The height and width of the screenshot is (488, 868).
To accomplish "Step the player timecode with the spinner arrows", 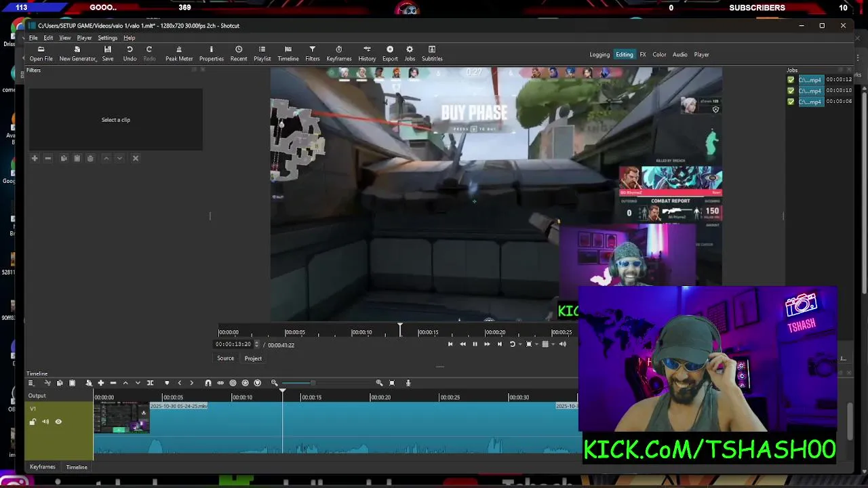I will point(256,344).
